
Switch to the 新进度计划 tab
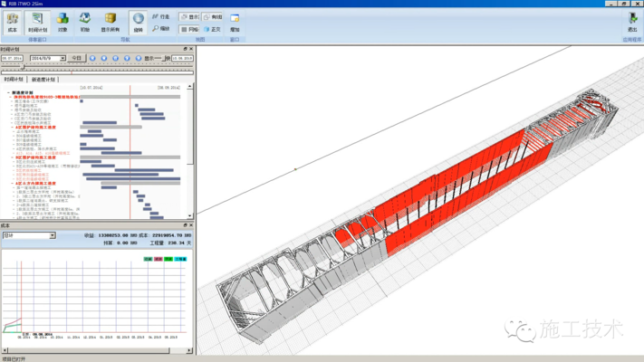click(43, 80)
